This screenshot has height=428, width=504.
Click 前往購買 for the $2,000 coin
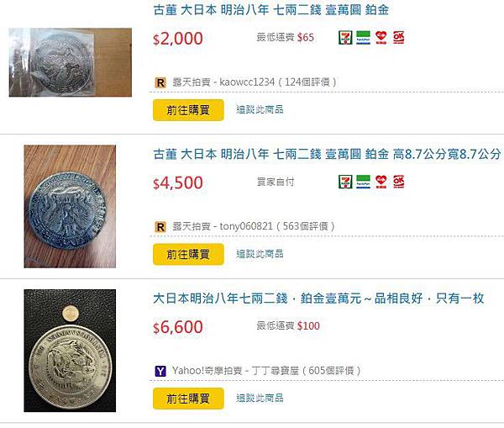[x=188, y=110]
